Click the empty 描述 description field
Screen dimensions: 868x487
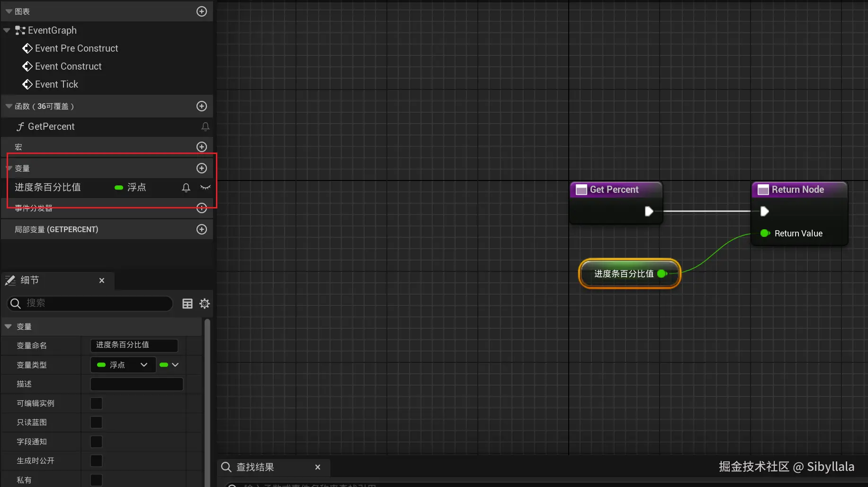136,384
